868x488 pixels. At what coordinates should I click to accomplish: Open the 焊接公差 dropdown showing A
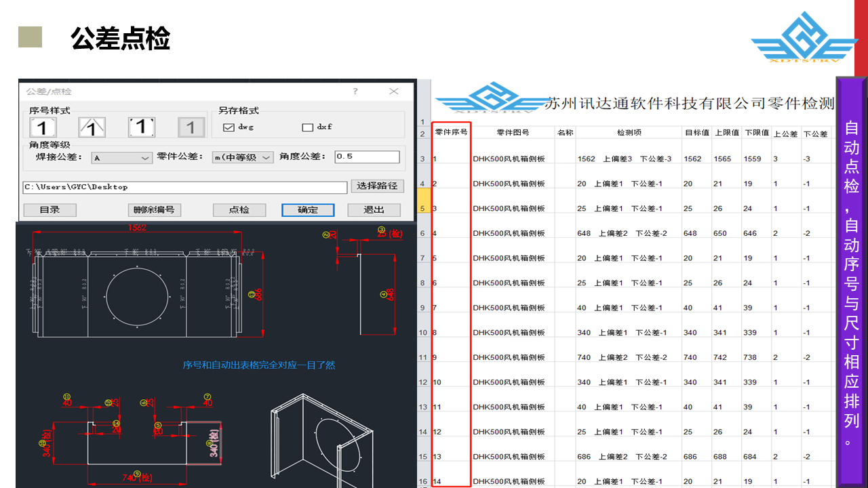click(122, 157)
